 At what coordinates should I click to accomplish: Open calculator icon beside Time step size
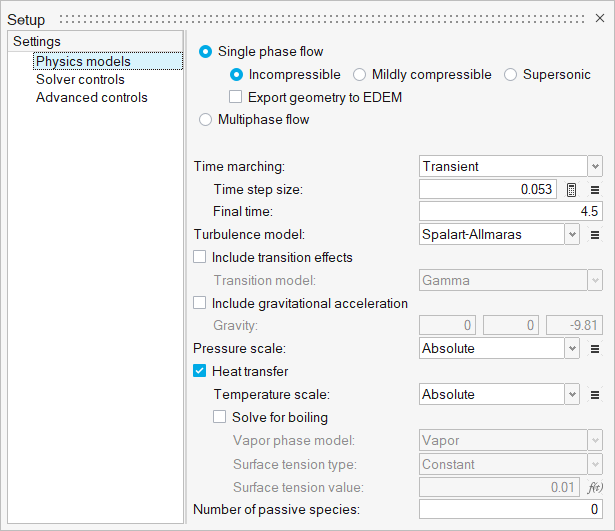pos(572,189)
